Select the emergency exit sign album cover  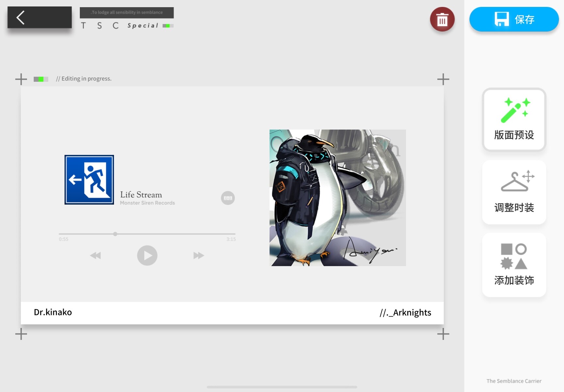(89, 180)
